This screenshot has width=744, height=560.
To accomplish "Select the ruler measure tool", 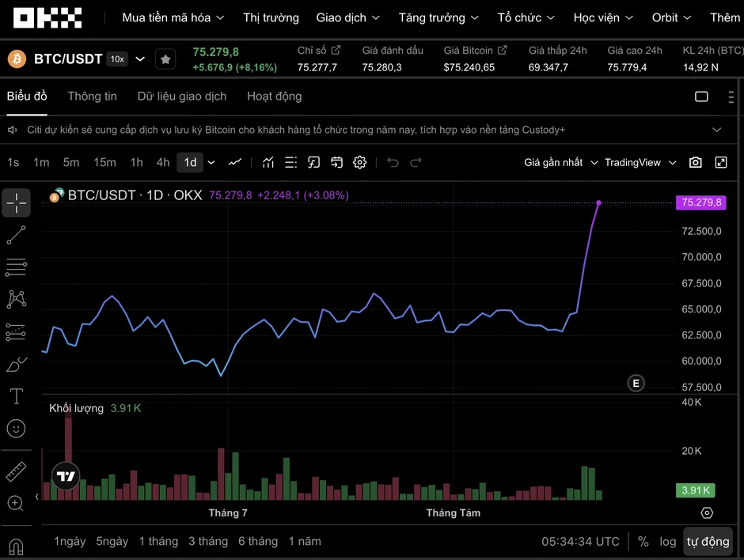I will coord(16,471).
